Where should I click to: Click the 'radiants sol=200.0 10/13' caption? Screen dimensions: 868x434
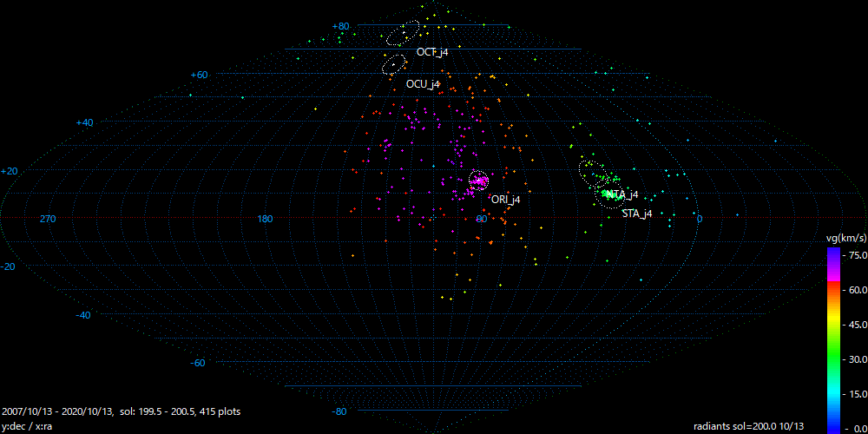point(748,426)
